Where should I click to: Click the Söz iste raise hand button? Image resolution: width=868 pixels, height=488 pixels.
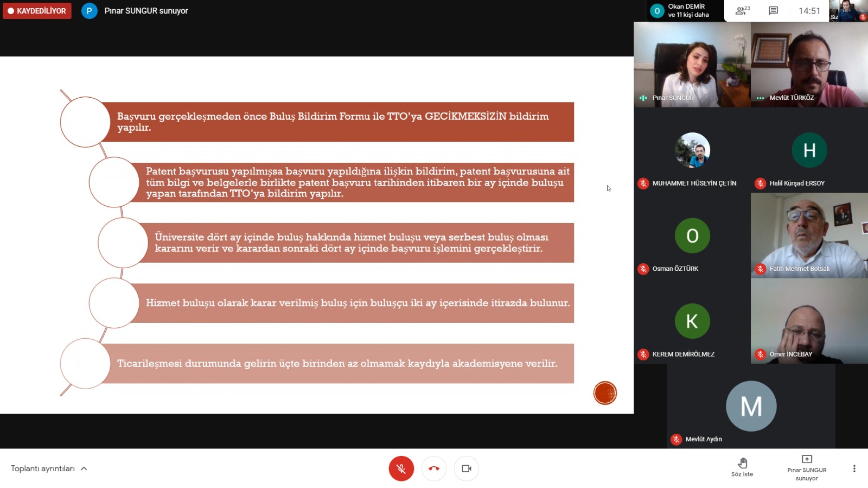(742, 466)
